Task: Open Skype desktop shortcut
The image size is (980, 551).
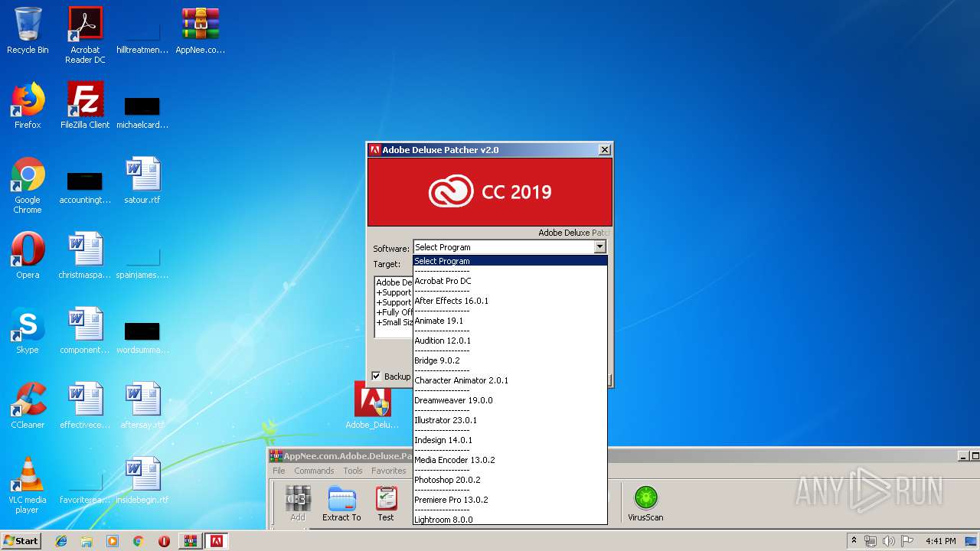Action: (28, 331)
